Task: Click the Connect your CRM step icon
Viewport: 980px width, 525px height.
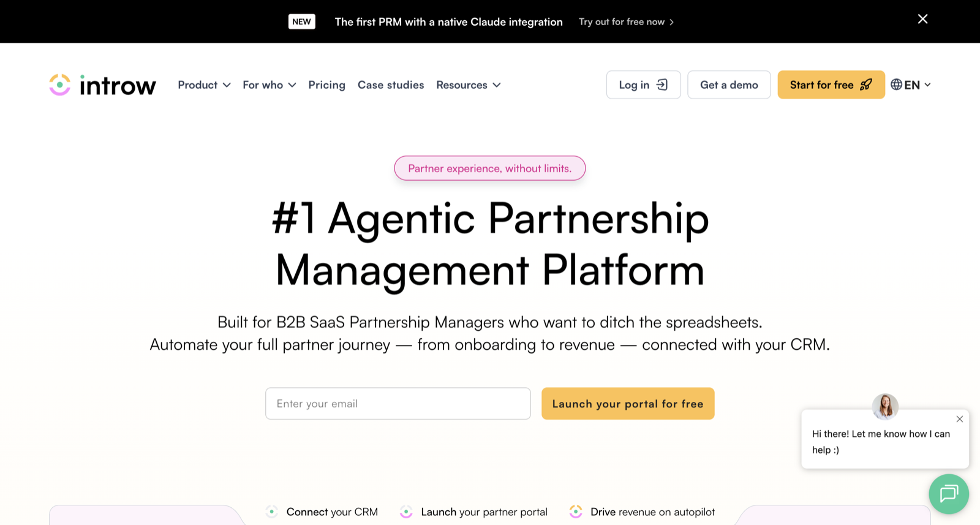Action: coord(272,512)
